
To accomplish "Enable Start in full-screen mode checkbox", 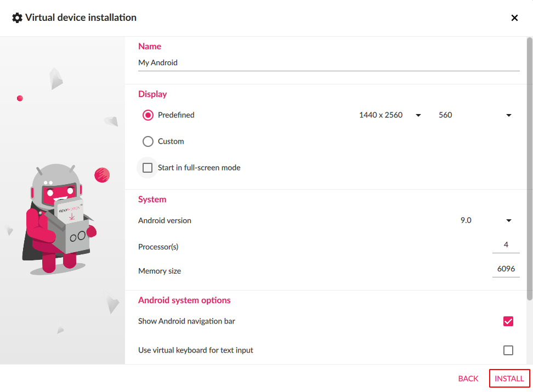I will 148,168.
